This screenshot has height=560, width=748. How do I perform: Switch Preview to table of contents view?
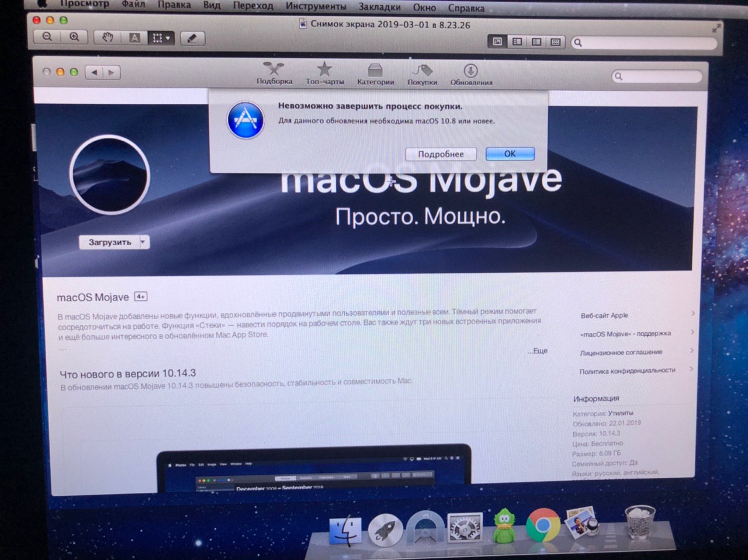coord(536,42)
